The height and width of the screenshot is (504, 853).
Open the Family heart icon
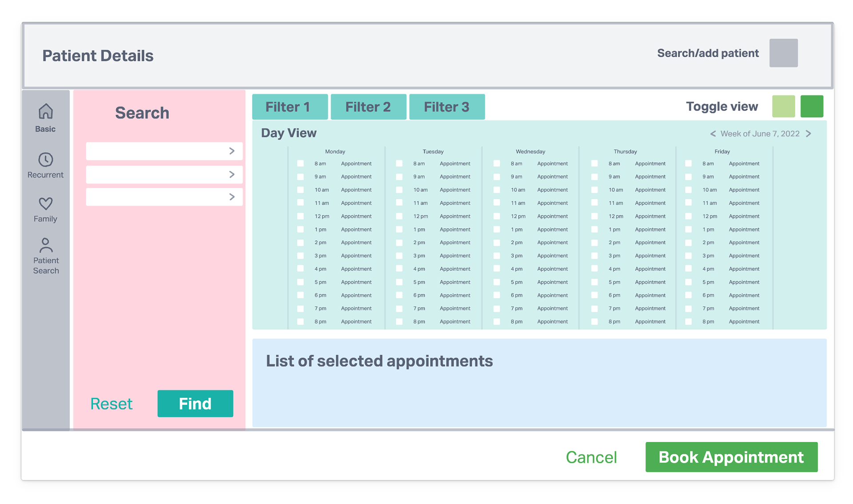click(45, 204)
